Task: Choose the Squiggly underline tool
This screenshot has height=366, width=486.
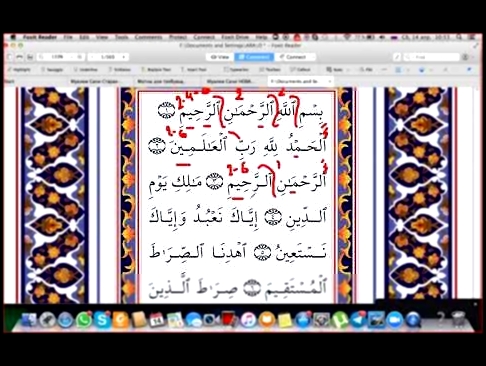Action: pyautogui.click(x=53, y=70)
